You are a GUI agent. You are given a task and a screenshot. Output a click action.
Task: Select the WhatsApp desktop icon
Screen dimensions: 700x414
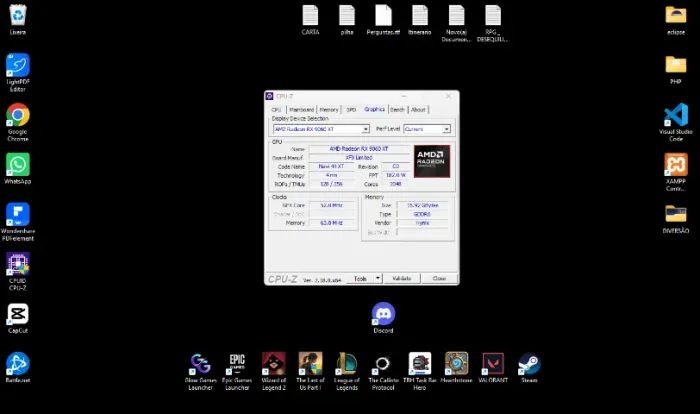(x=18, y=169)
